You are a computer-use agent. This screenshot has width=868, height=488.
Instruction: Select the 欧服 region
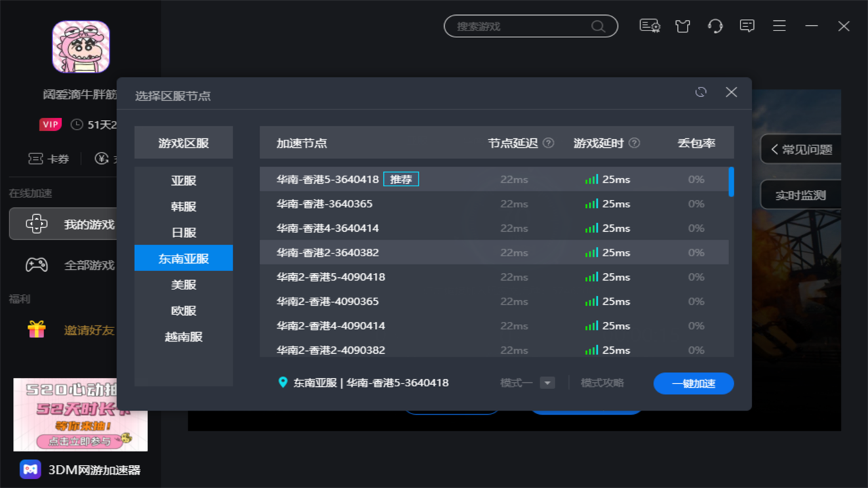click(184, 310)
